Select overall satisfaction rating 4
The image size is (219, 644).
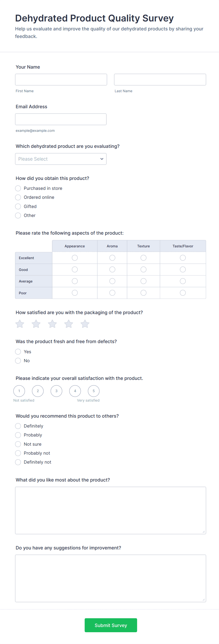point(75,391)
